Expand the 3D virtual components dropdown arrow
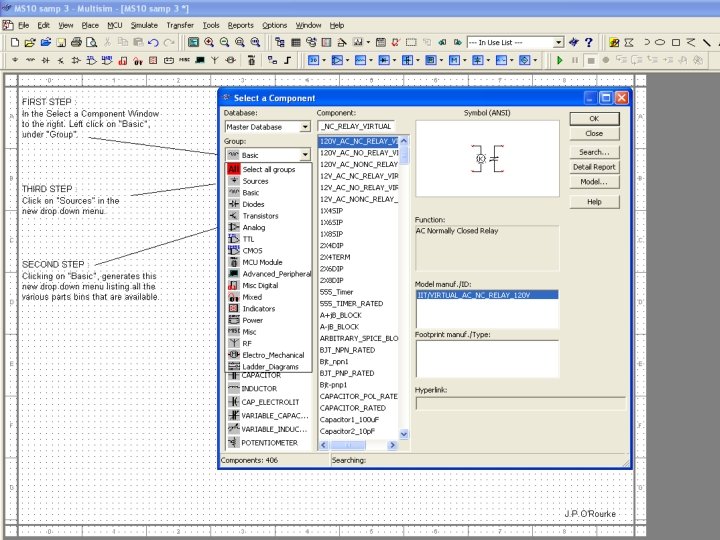The height and width of the screenshot is (540, 720). coord(324,60)
